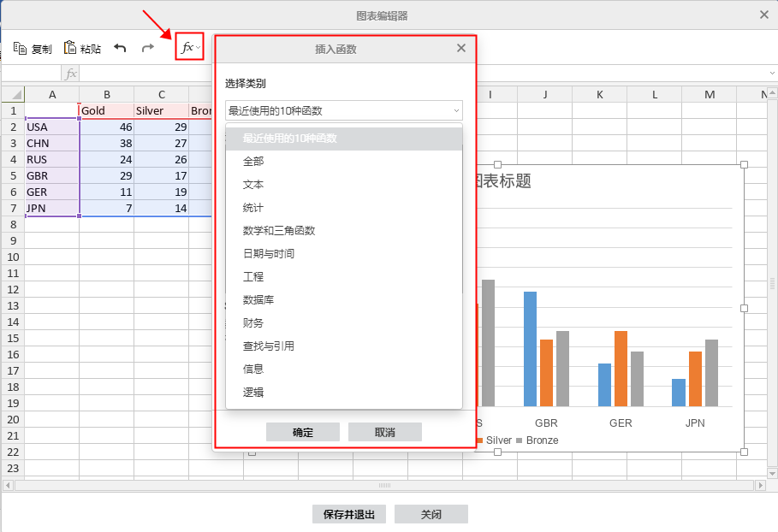Viewport: 778px width, 532px height.
Task: Close the 插入函数 dialog
Action: pyautogui.click(x=461, y=48)
